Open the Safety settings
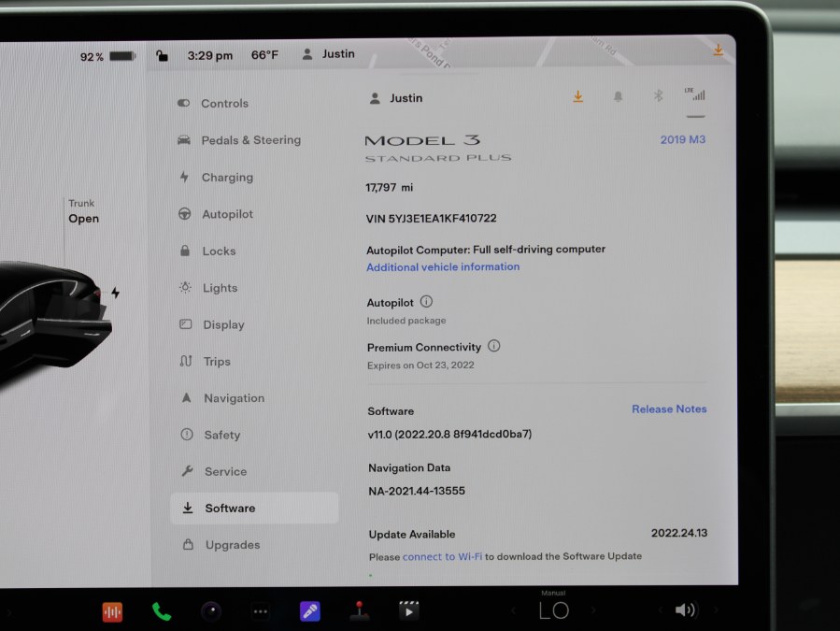 coord(210,435)
